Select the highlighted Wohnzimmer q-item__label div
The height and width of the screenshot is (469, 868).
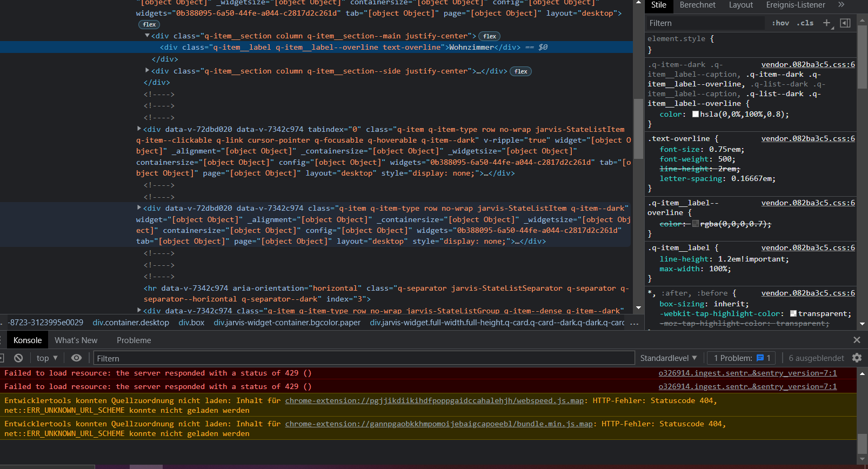tap(316, 47)
